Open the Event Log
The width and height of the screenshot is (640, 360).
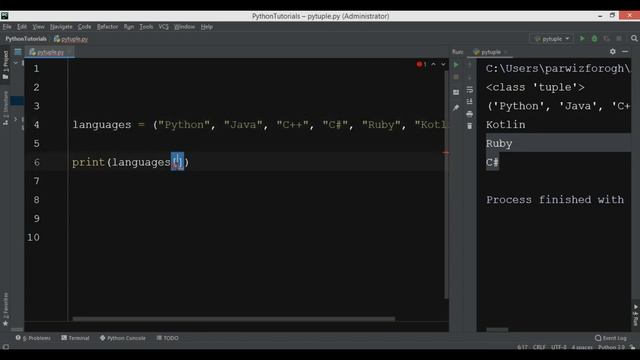point(611,338)
